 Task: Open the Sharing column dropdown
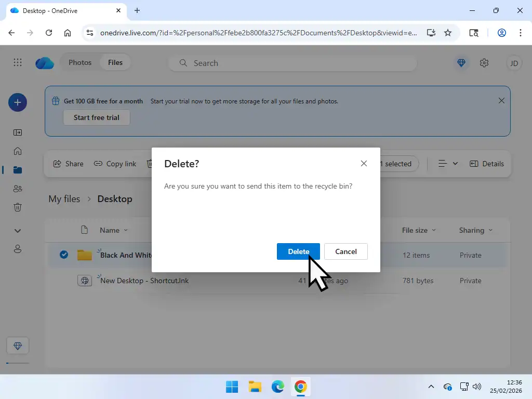click(x=490, y=230)
